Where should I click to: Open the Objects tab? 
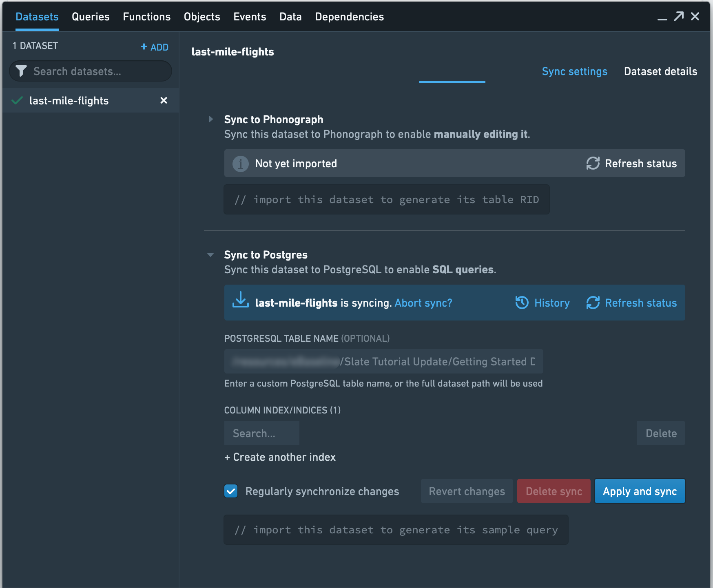[x=202, y=17]
